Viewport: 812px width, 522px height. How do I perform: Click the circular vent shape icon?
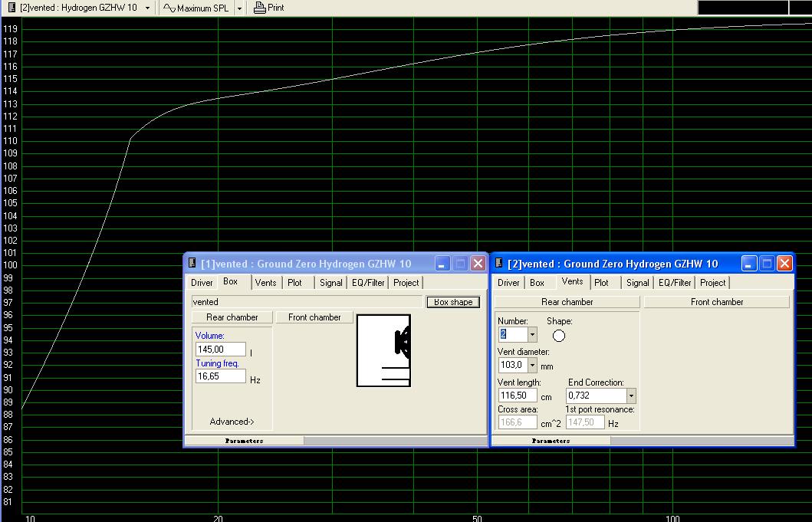559,336
